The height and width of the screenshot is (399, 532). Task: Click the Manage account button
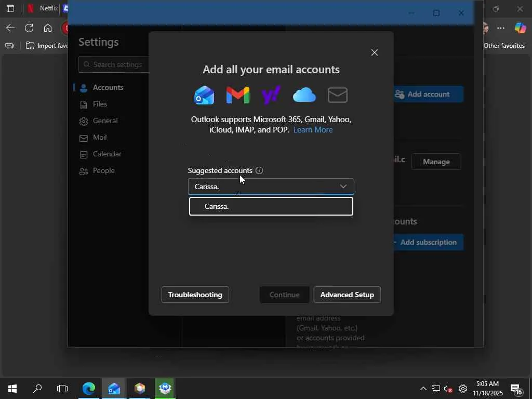point(436,162)
